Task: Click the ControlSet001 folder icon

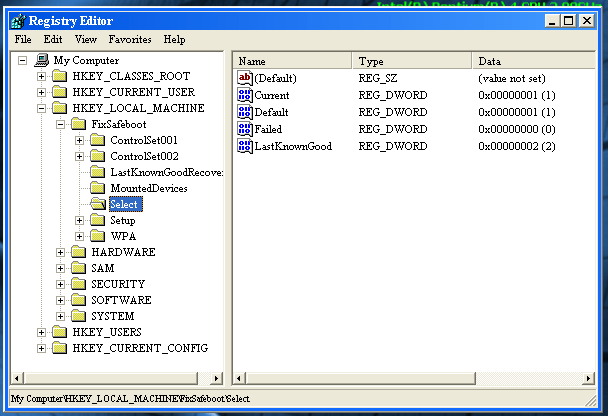Action: 98,140
